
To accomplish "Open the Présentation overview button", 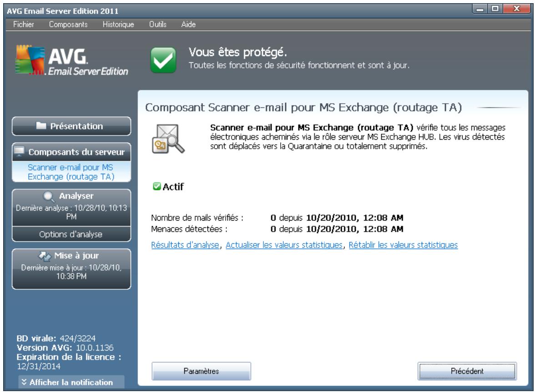I will point(71,126).
